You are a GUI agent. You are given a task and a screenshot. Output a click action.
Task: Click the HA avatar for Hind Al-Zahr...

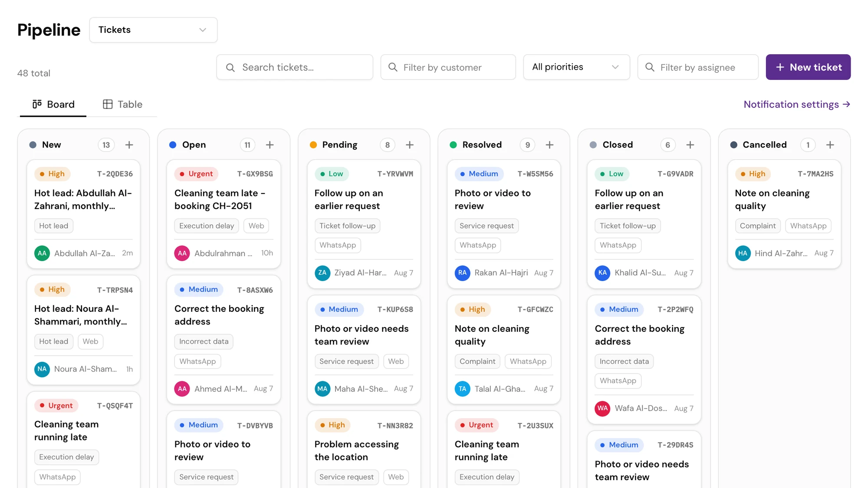[x=743, y=253]
